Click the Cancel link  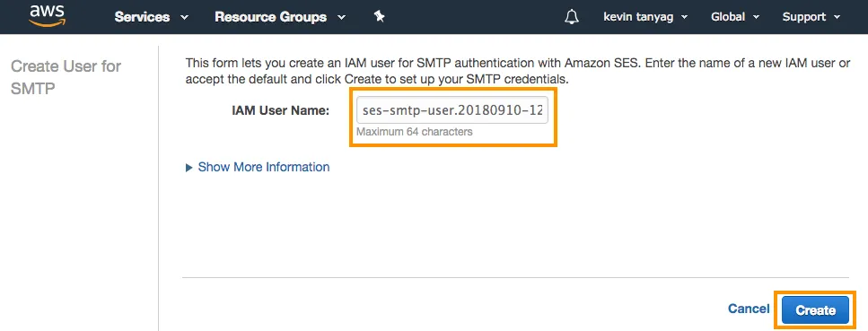(749, 309)
